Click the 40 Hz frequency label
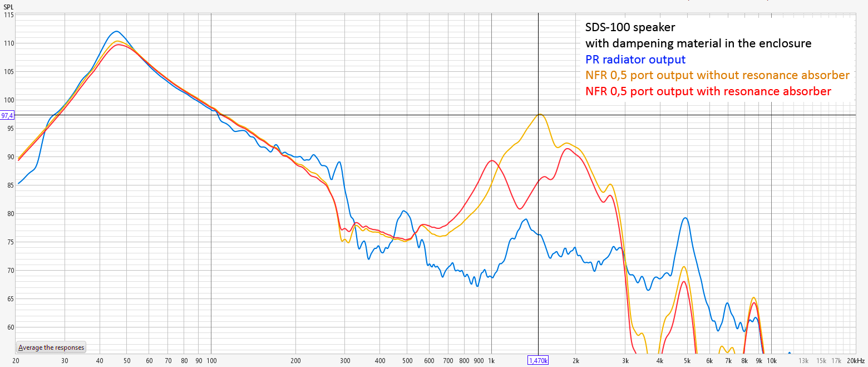This screenshot has height=367, width=868. click(100, 361)
